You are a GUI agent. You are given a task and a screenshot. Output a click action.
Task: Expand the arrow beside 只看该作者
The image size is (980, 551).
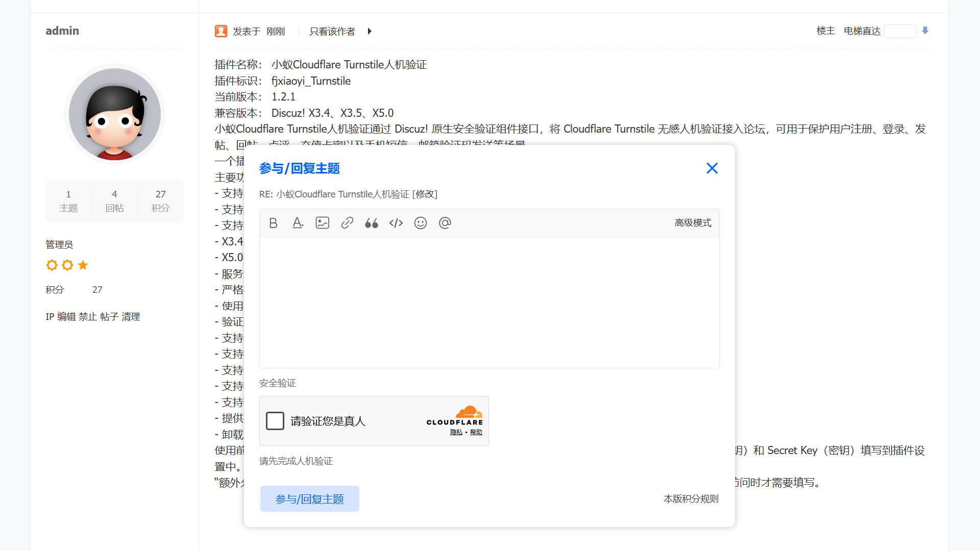370,32
